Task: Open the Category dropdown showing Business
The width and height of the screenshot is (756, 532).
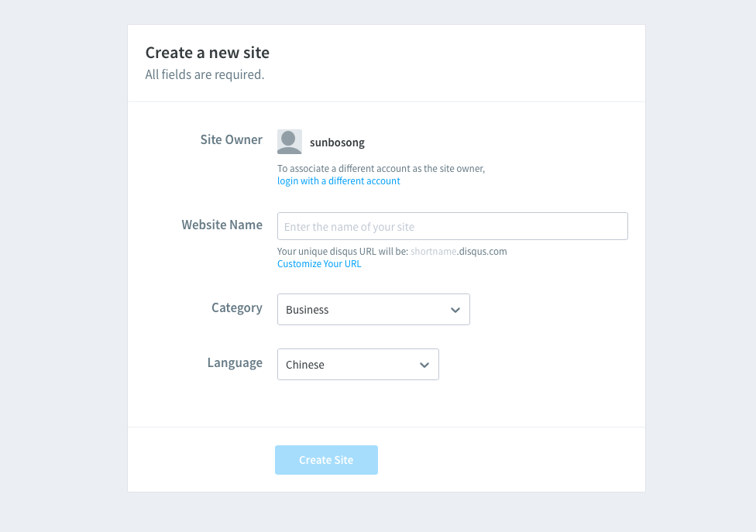Action: (x=373, y=310)
